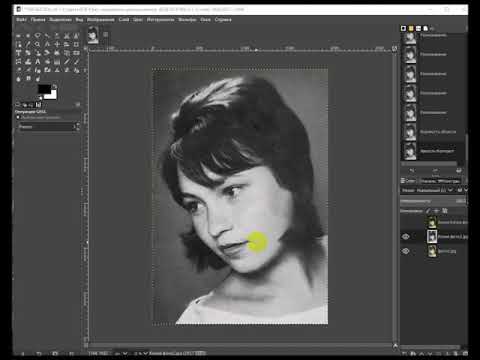Select the Eraser tool
Screen dimensions: 480x360
click(x=18, y=70)
